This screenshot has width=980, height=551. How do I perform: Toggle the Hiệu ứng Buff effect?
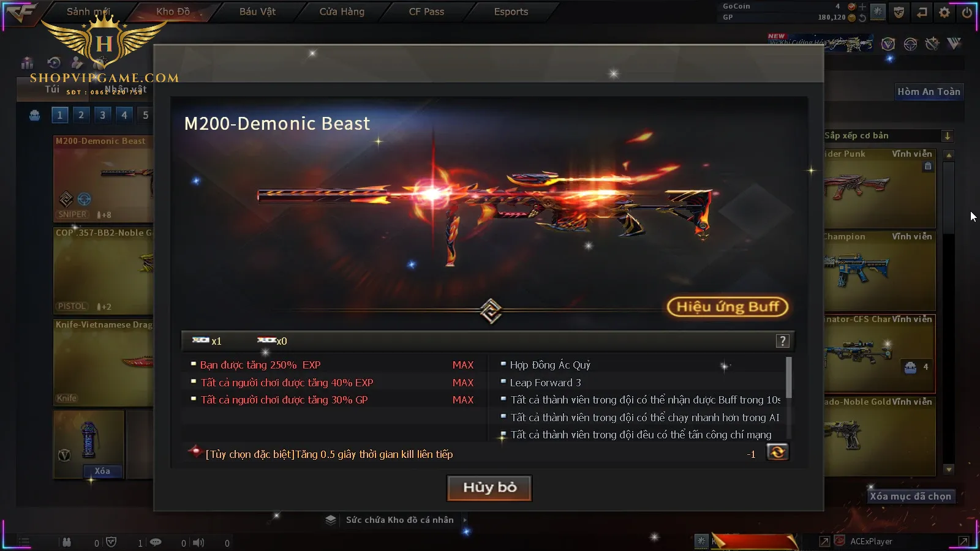pyautogui.click(x=728, y=307)
